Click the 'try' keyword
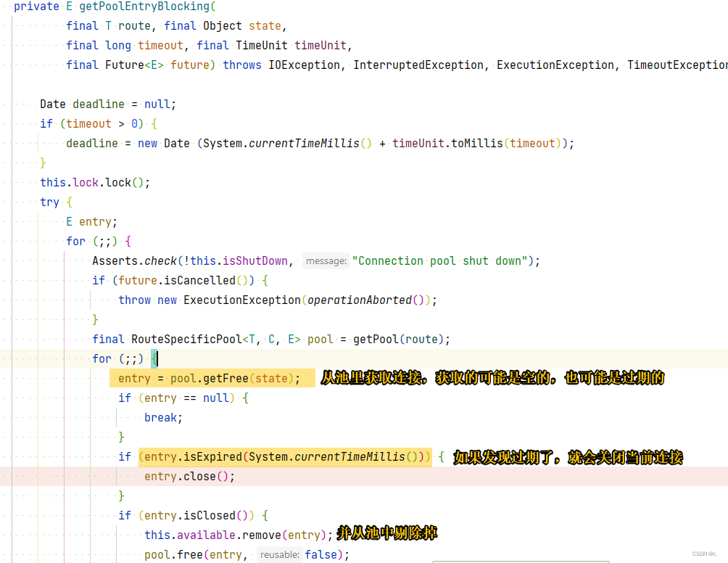This screenshot has width=728, height=563. pyautogui.click(x=50, y=202)
